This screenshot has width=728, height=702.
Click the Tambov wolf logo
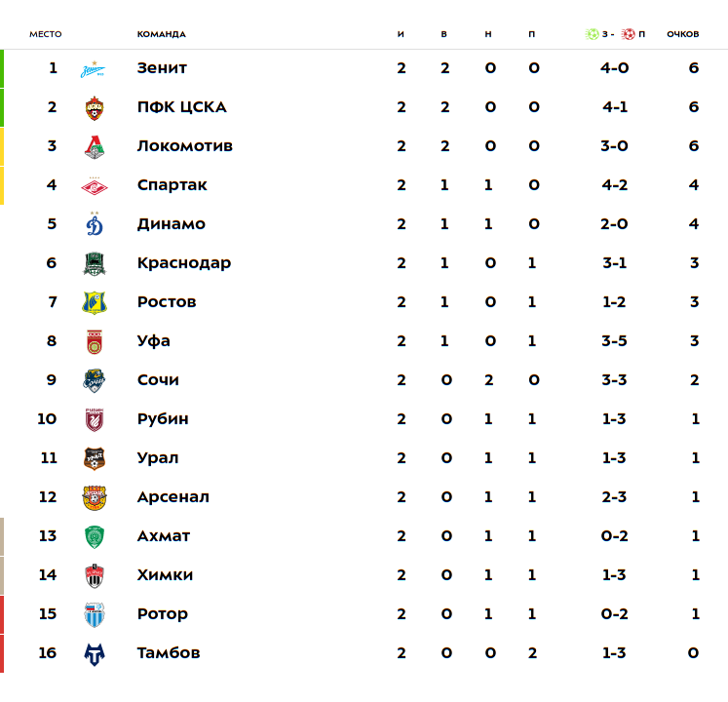[x=95, y=653]
